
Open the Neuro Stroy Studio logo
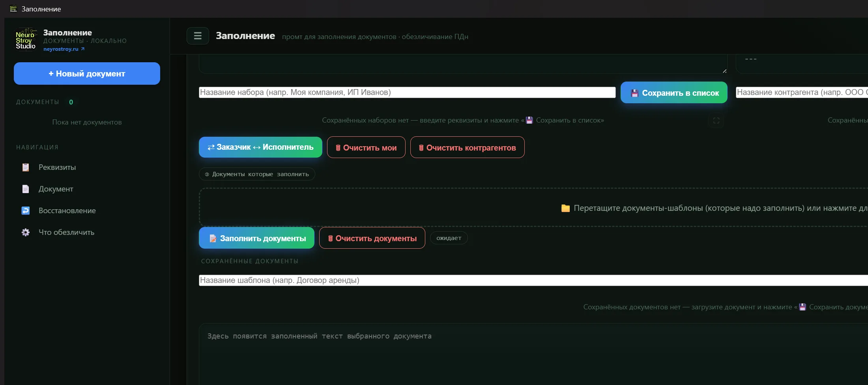pyautogui.click(x=26, y=40)
